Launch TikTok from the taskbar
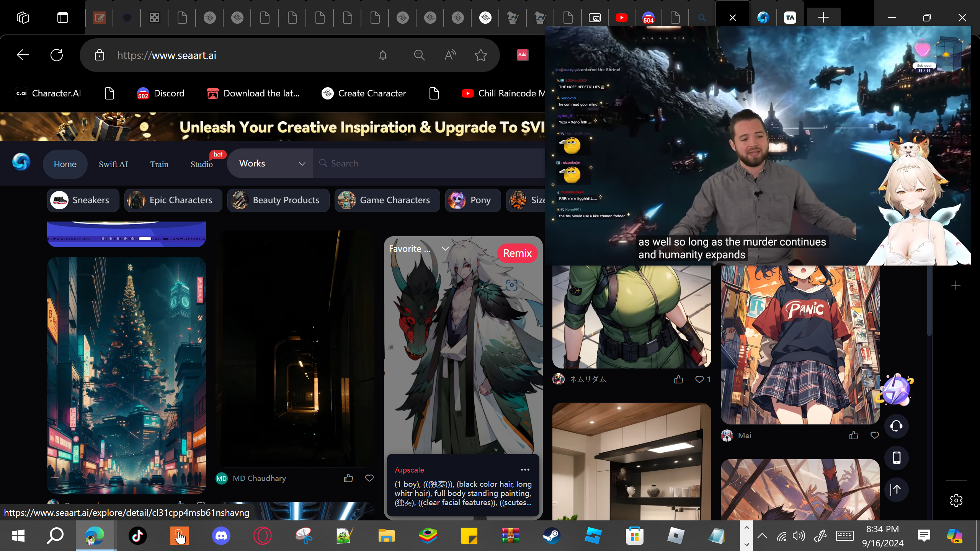Image resolution: width=980 pixels, height=551 pixels. [138, 536]
